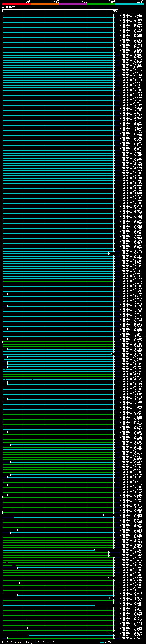This screenshot has width=146, height=644.
Task: Select label UniRef100_P25998
Action: [131, 50]
